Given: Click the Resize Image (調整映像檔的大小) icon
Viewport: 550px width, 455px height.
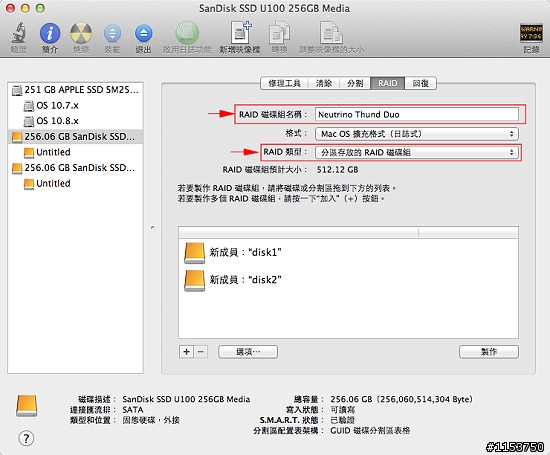Looking at the screenshot, I should coord(331,33).
